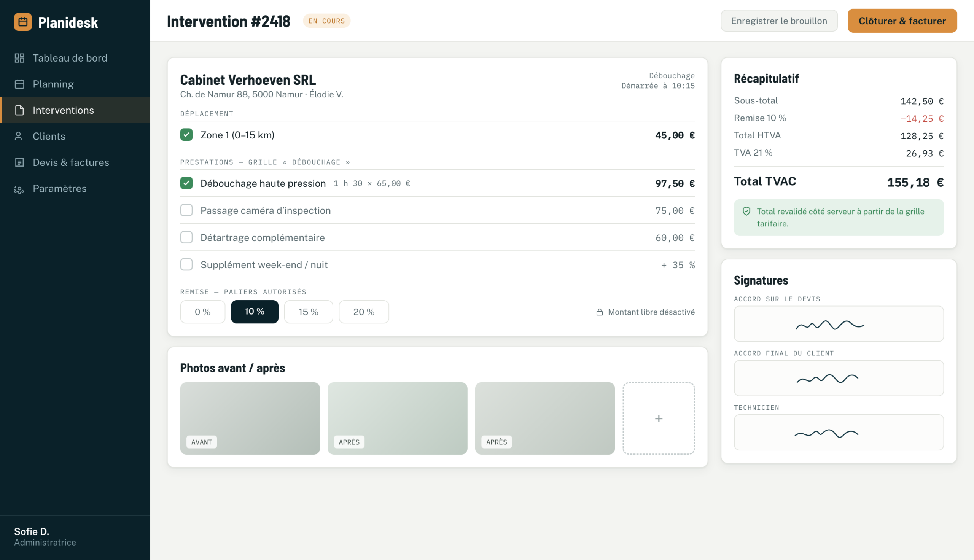Click the TVA 21 % amount 26,93 €
This screenshot has height=560, width=974.
point(925,153)
